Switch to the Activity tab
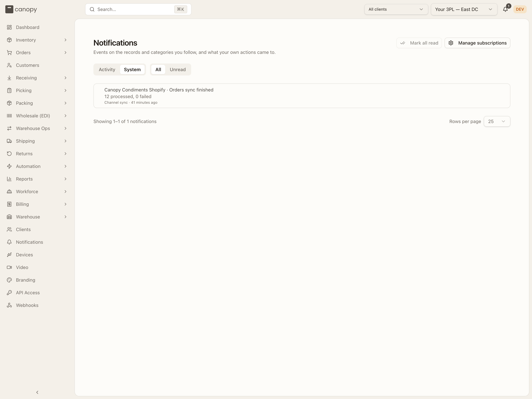This screenshot has width=532, height=399. pos(107,69)
